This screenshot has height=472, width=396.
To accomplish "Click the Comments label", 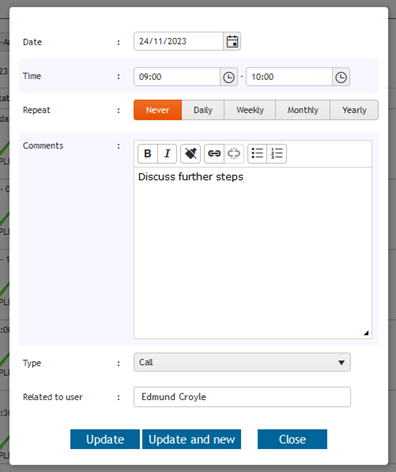I will pos(43,146).
